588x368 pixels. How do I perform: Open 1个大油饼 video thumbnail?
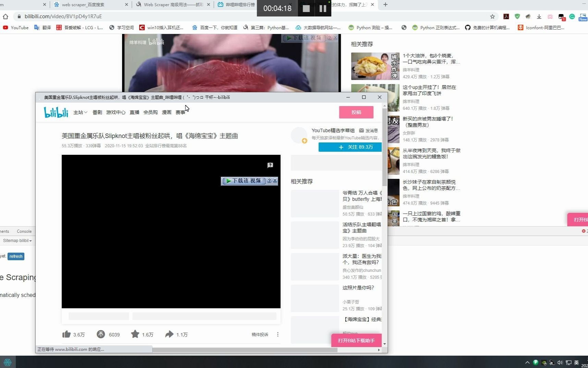[x=375, y=66]
